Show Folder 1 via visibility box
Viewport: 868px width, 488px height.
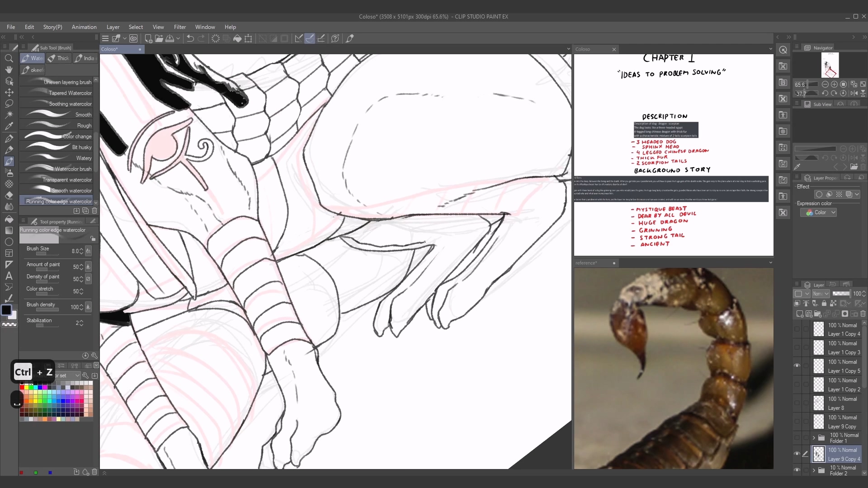pos(797,438)
